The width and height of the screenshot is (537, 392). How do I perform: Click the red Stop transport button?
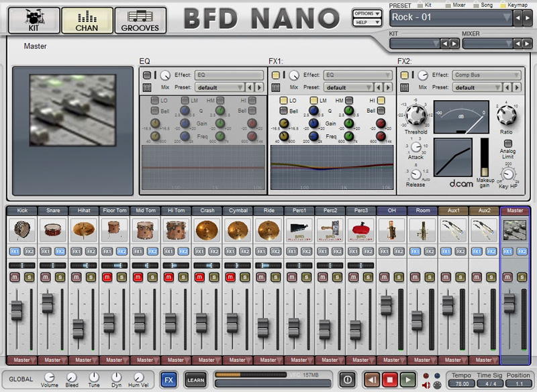(x=390, y=380)
